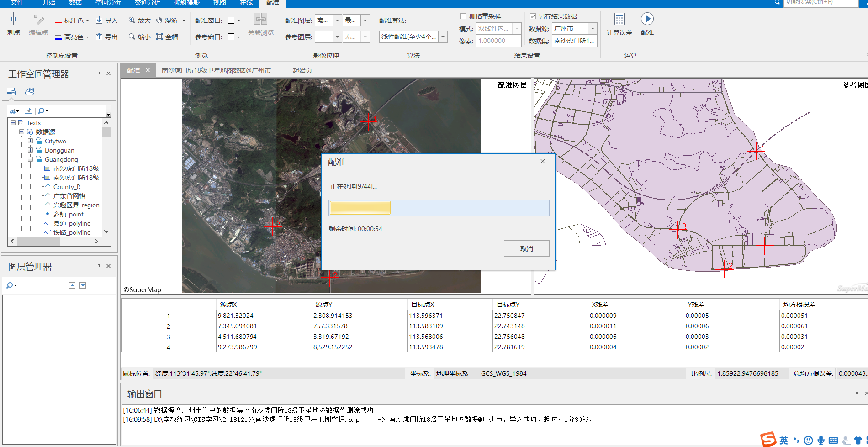
Task: Select the 刺点 control point tool
Action: coord(13,24)
